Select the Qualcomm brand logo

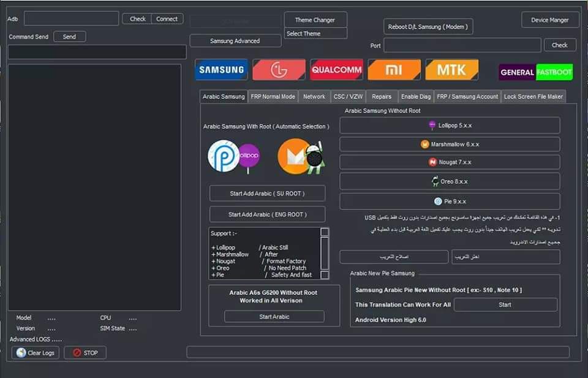point(336,69)
